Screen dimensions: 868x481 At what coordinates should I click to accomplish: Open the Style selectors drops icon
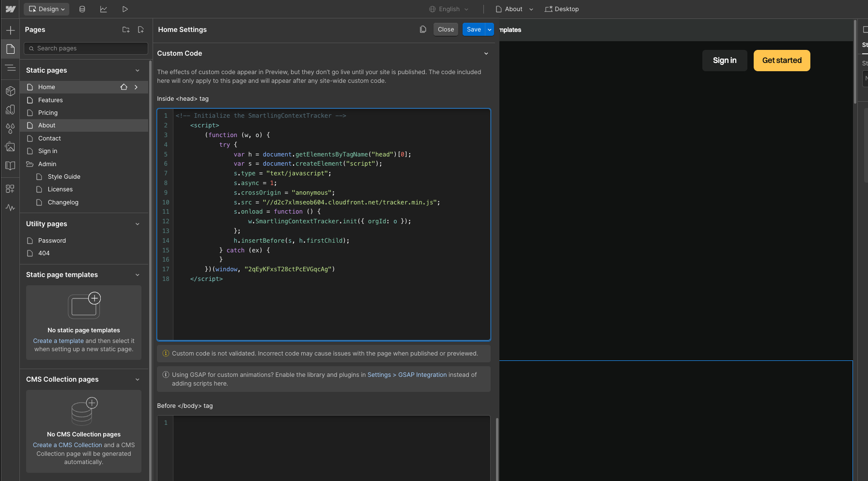pyautogui.click(x=10, y=128)
